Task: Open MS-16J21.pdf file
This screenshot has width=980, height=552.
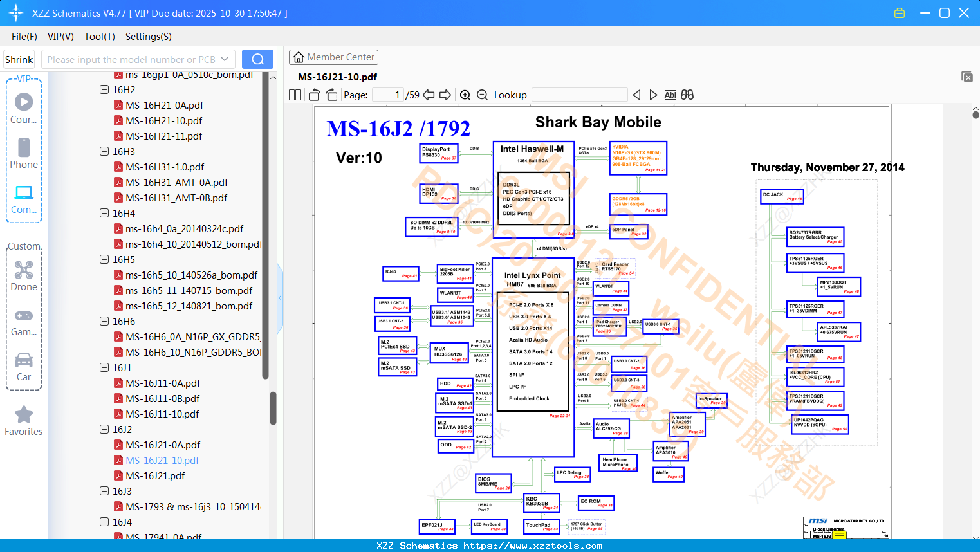Action: click(x=155, y=475)
